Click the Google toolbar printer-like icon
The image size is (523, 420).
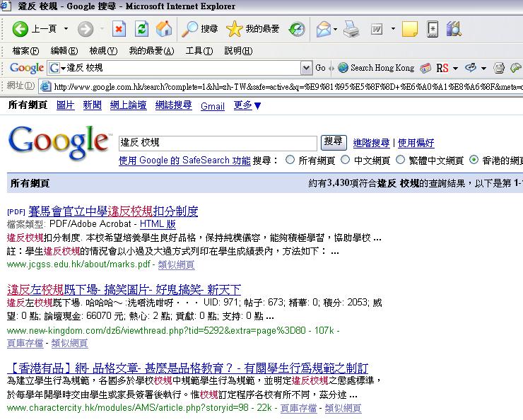(x=499, y=68)
